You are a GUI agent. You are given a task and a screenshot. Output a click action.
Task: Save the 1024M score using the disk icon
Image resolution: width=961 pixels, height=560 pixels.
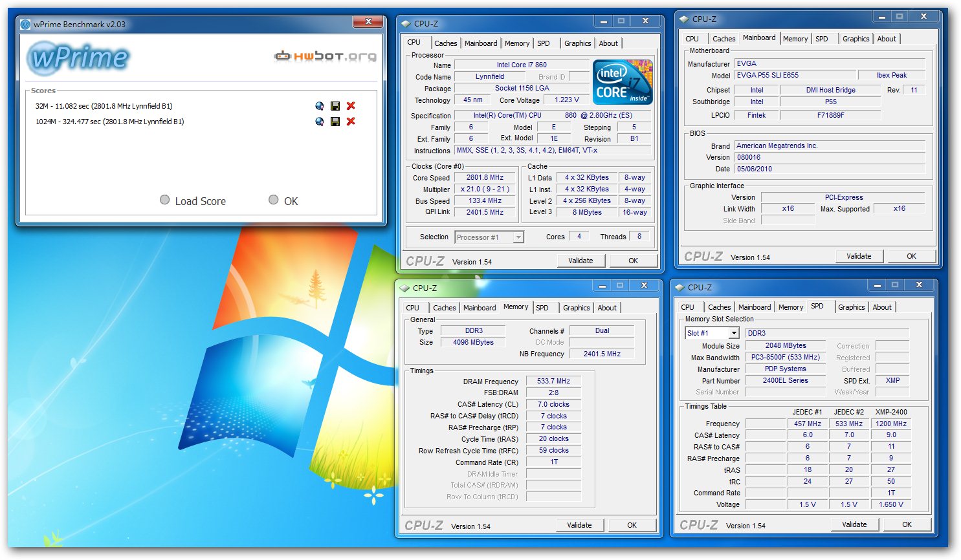(x=335, y=122)
